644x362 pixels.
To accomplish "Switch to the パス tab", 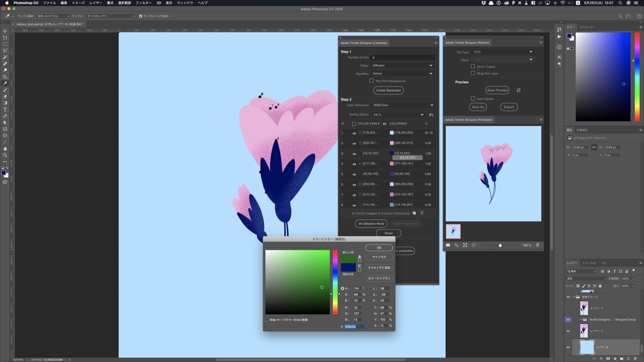I will (x=603, y=263).
